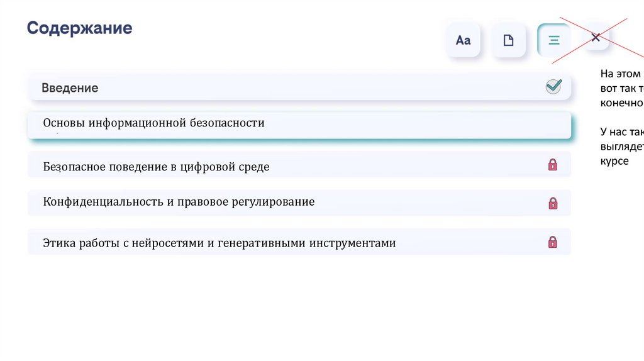This screenshot has width=644, height=361.
Task: Open Конфиденциальность и правовое регулирование
Action: pyautogui.click(x=179, y=202)
